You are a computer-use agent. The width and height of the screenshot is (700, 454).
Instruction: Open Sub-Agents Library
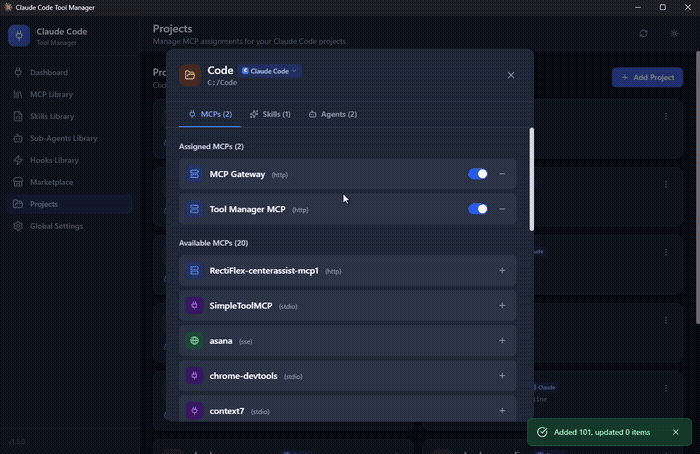(69, 138)
